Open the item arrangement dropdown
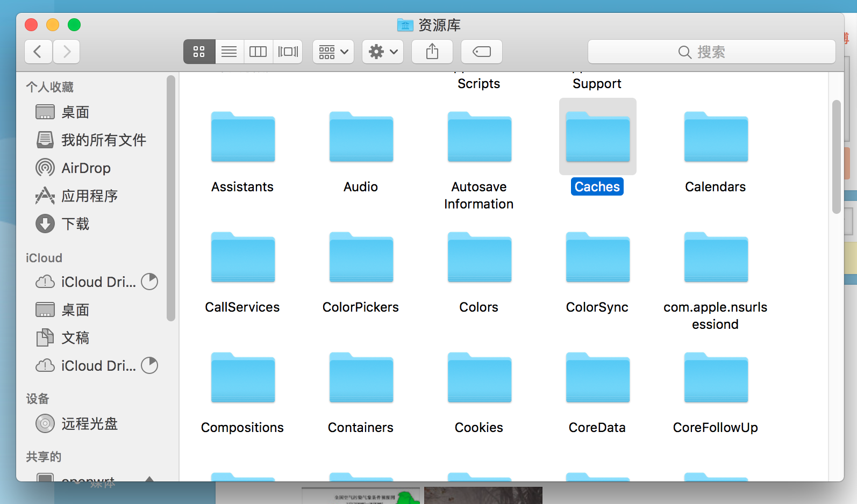 [333, 52]
